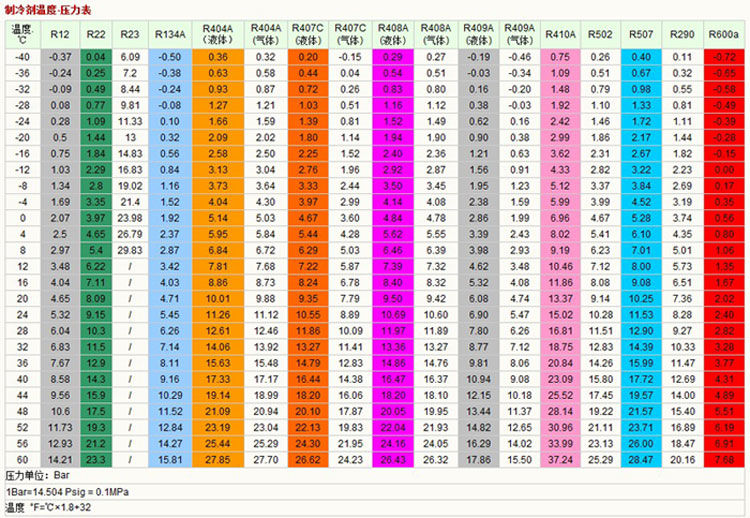The image size is (750, 518).
Task: Click the pink R410A column header
Action: tap(561, 35)
